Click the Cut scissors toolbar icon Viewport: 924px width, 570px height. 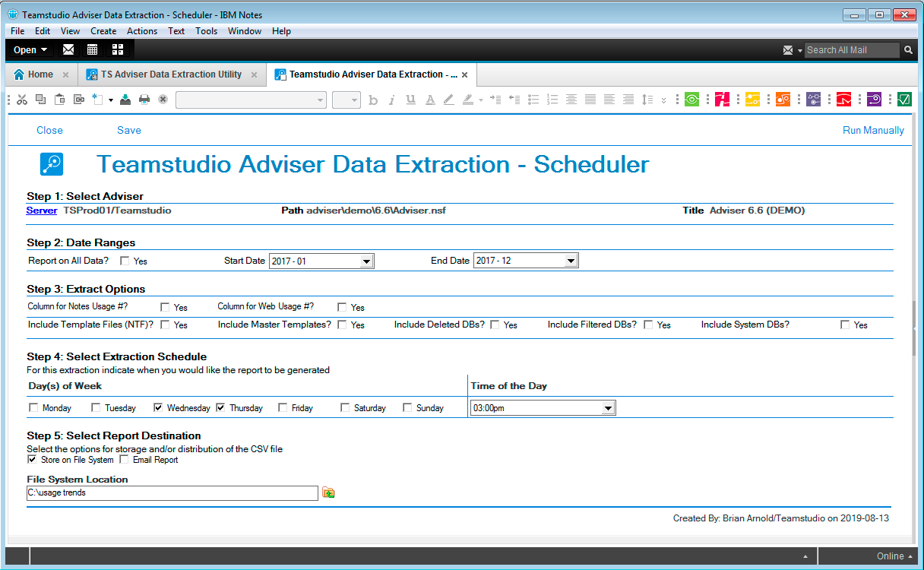point(22,100)
